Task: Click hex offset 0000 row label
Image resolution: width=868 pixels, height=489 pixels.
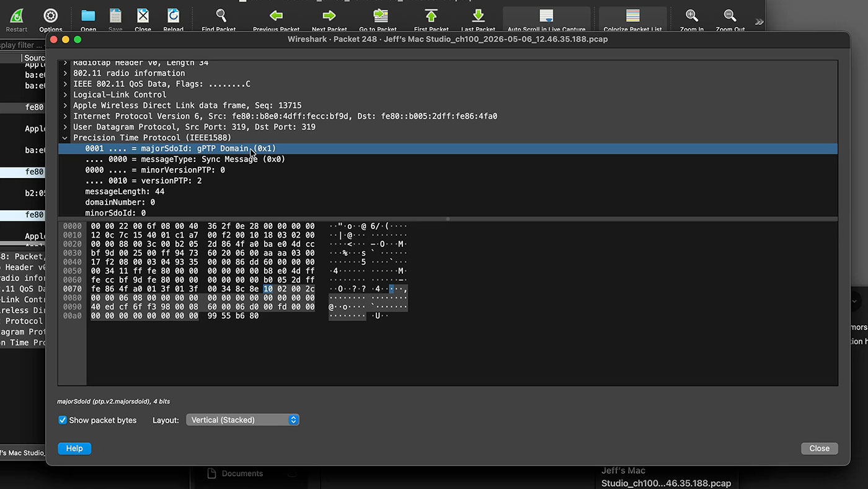Action: [72, 227]
